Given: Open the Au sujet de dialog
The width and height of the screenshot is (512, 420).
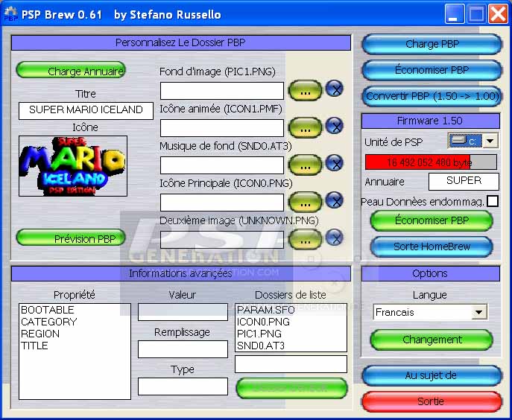Looking at the screenshot, I should coord(432,375).
